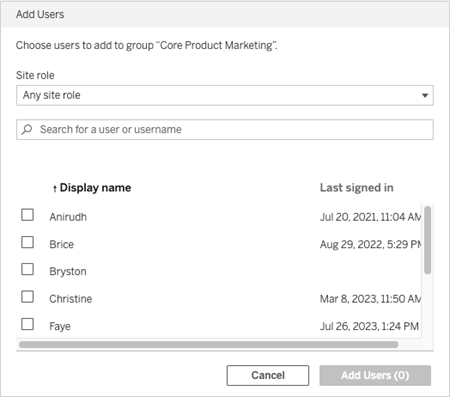Click the horizontal scrollbar below user list
The width and height of the screenshot is (450, 397).
[x=209, y=344]
